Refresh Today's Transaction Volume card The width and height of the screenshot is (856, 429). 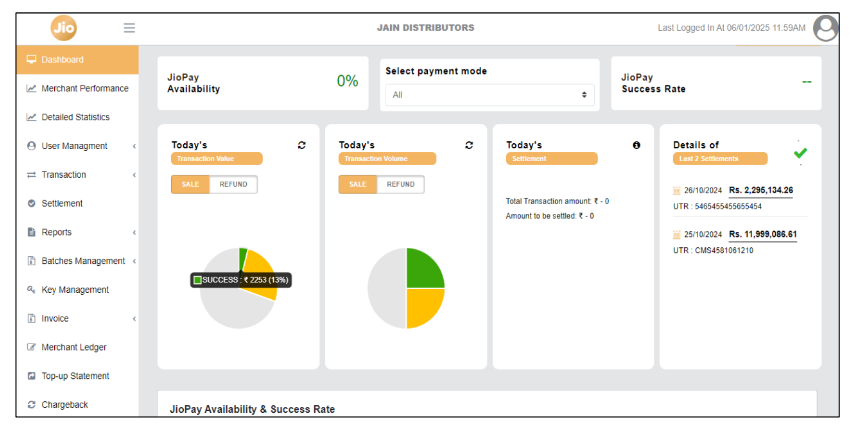click(x=469, y=145)
